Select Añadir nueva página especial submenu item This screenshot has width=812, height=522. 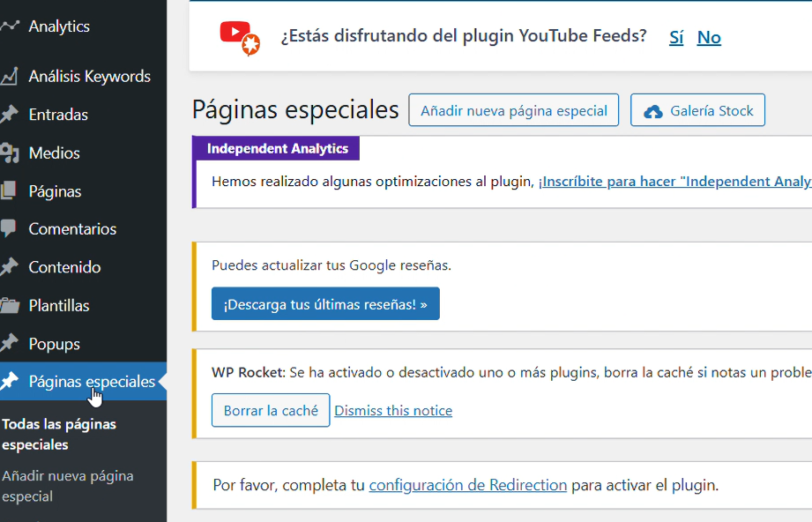pos(68,486)
